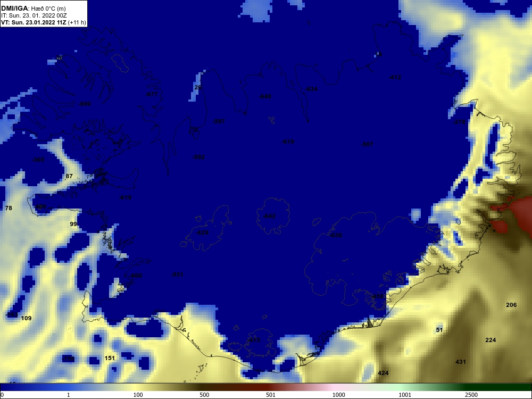Click the map value -677
Screen dimensions: 532x399
tap(152, 94)
